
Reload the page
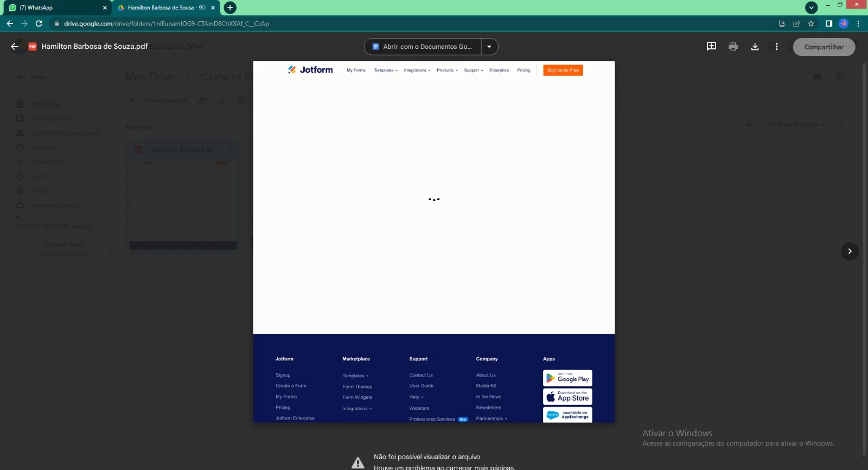[39, 23]
